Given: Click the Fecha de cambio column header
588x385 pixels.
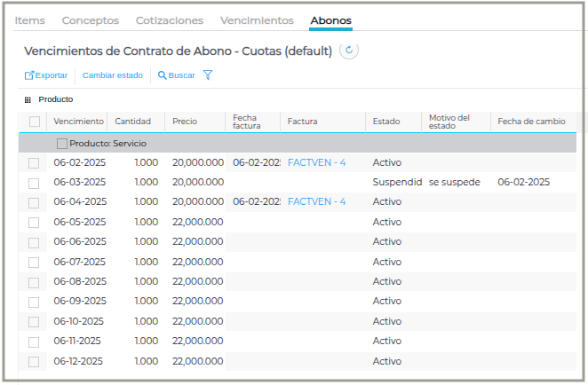Looking at the screenshot, I should point(531,122).
